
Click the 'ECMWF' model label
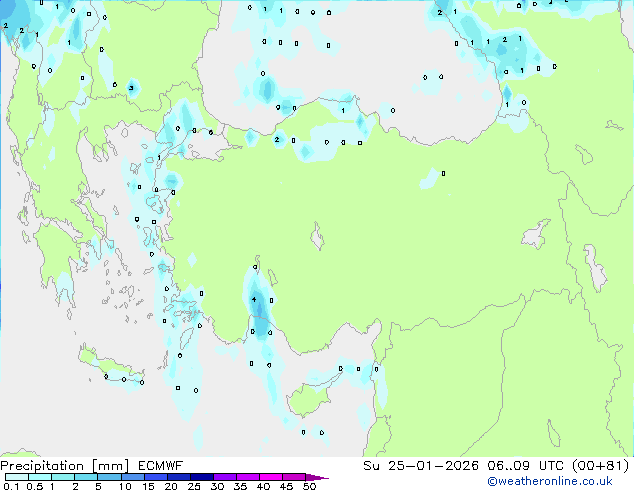pyautogui.click(x=161, y=466)
